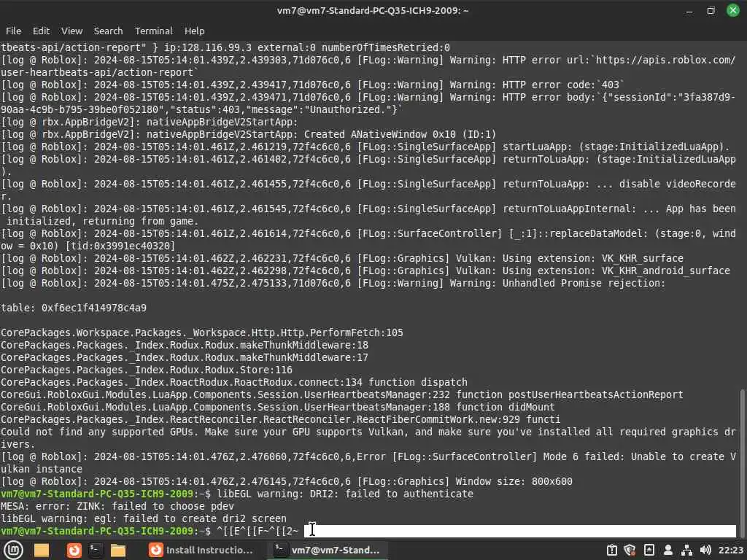This screenshot has height=560, width=747.
Task: Click the text 'table: 0xf6ec1f414978c4a9'
Action: point(74,308)
